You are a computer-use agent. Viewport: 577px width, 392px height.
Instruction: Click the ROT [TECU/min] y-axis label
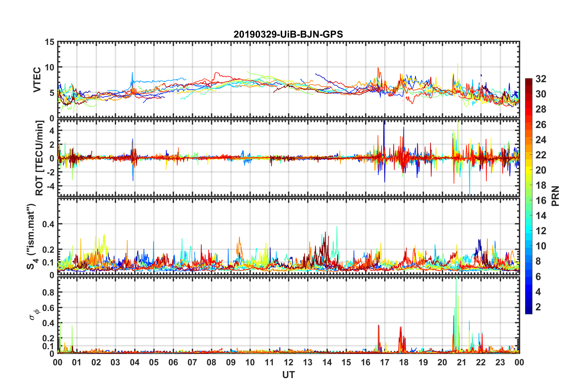[39, 158]
